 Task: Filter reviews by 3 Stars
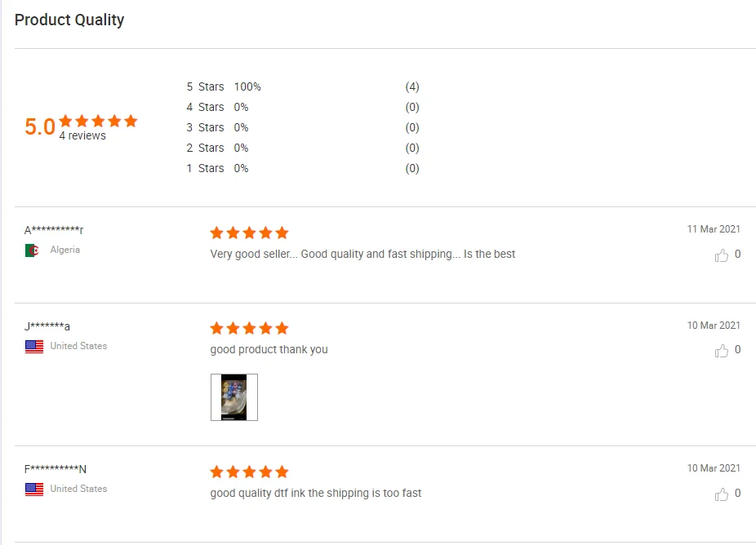pos(205,127)
